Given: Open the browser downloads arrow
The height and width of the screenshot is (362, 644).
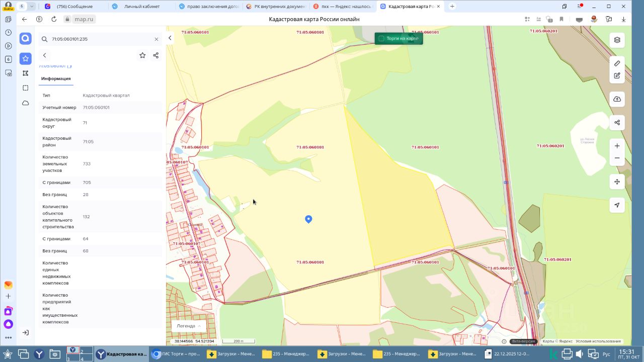Looking at the screenshot, I should click(x=624, y=19).
